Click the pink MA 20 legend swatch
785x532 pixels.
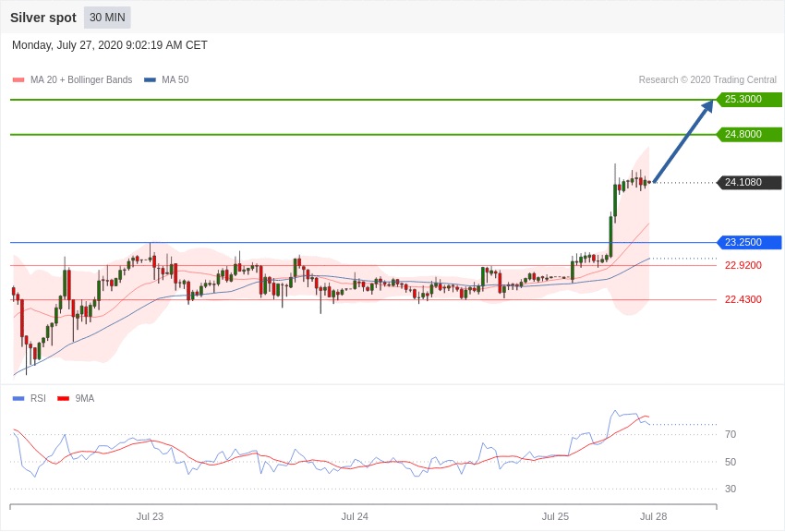(18, 80)
